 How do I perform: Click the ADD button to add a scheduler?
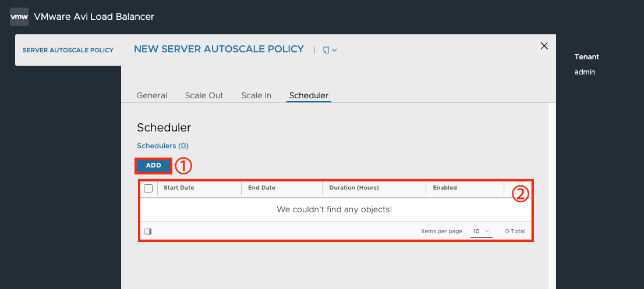pos(153,166)
